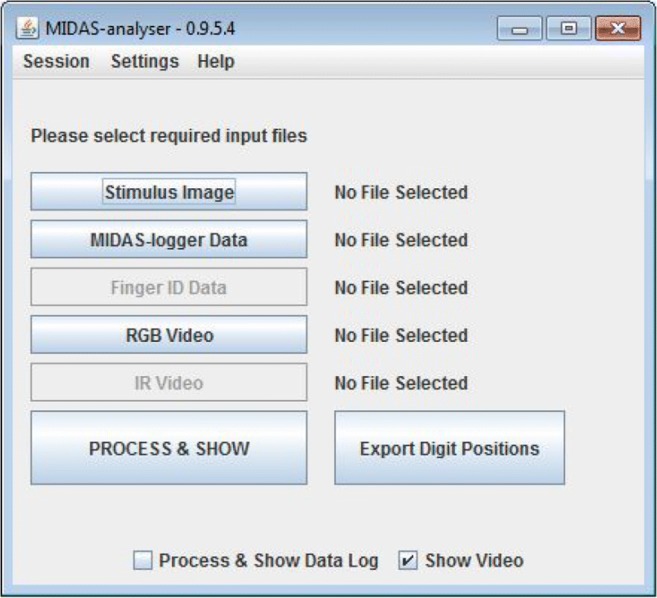Click the Stimulus Image button
The image size is (657, 598).
(x=169, y=192)
